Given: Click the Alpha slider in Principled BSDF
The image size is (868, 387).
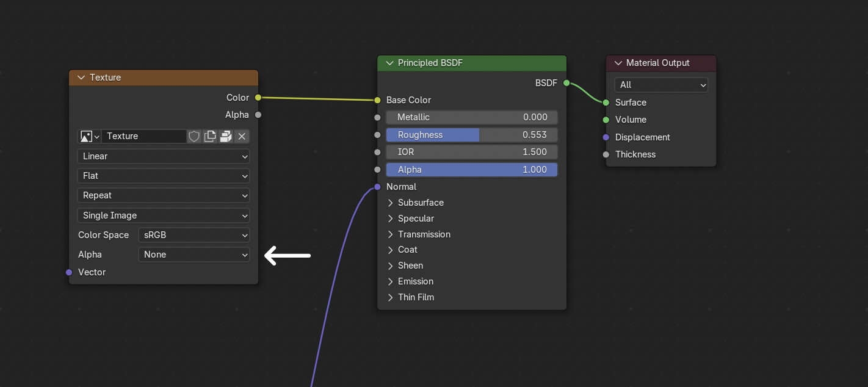Looking at the screenshot, I should pyautogui.click(x=472, y=170).
